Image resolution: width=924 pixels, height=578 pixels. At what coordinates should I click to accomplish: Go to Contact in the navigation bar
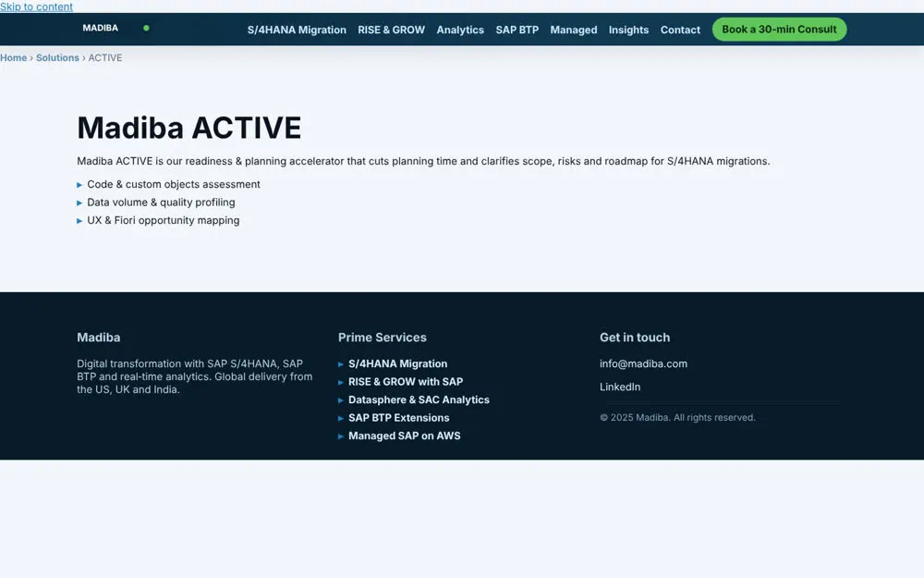[x=680, y=30]
